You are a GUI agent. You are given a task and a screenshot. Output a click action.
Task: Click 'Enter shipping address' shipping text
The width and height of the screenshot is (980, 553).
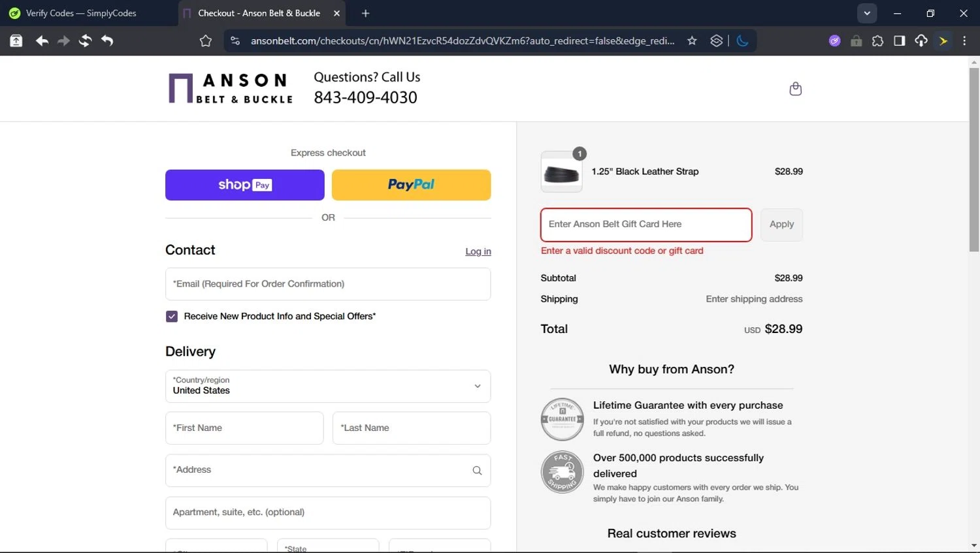754,299
